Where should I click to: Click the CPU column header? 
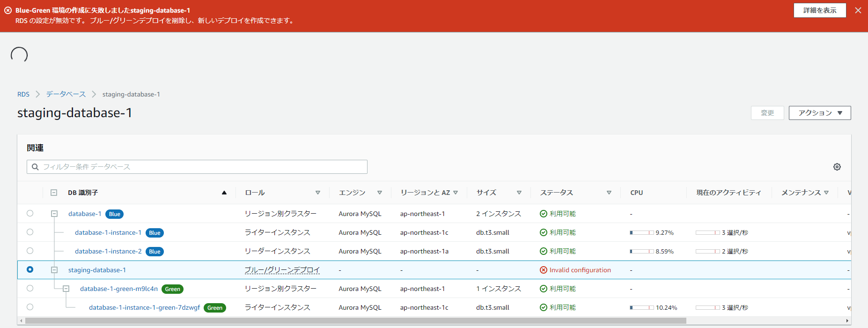pos(637,193)
